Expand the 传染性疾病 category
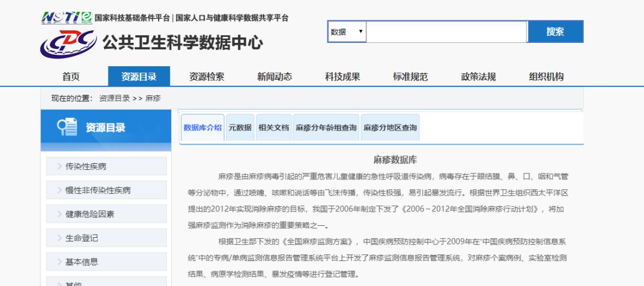This screenshot has width=644, height=286. 106,166
